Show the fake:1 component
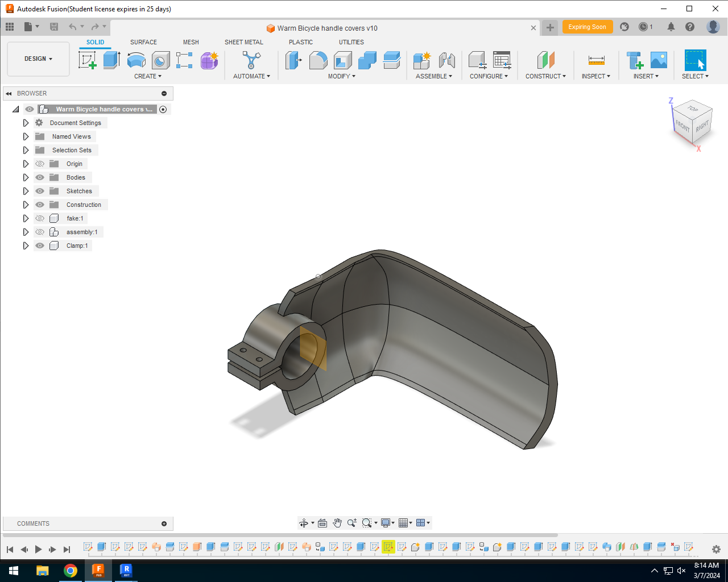The height and width of the screenshot is (582, 728). click(40, 218)
